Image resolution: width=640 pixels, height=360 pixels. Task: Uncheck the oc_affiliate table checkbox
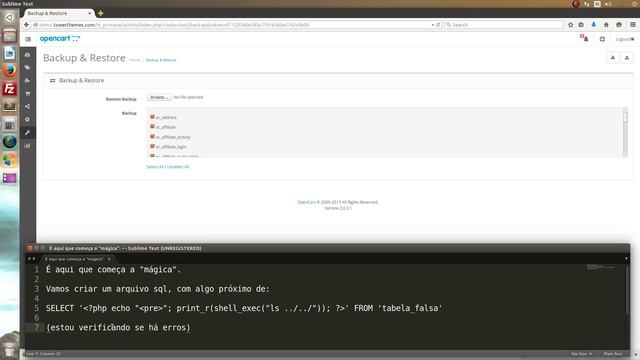tap(152, 127)
